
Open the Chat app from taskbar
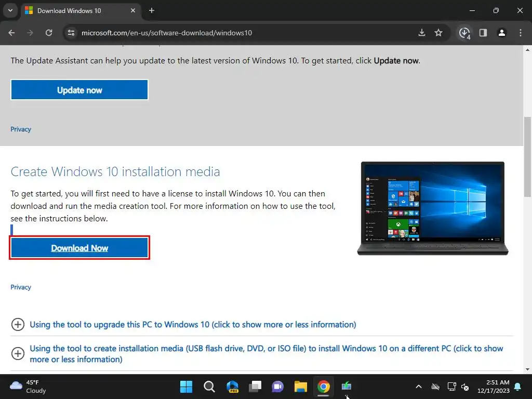point(277,387)
